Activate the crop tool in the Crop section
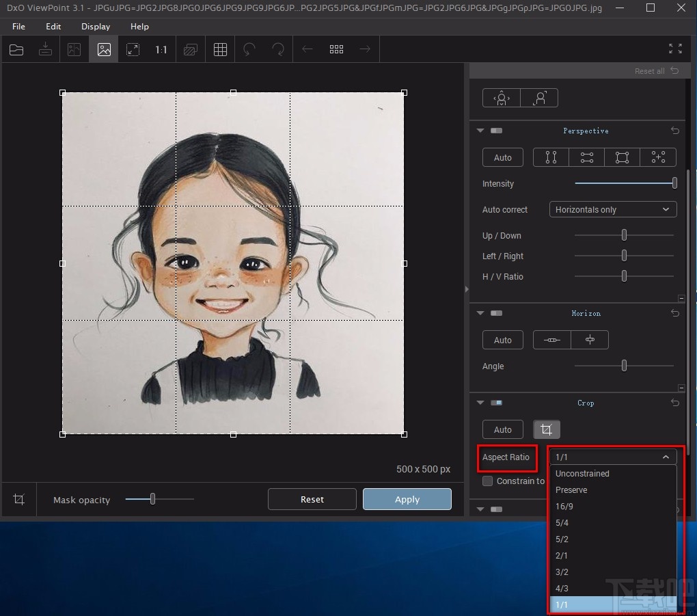Viewport: 697px width, 616px height. (547, 429)
